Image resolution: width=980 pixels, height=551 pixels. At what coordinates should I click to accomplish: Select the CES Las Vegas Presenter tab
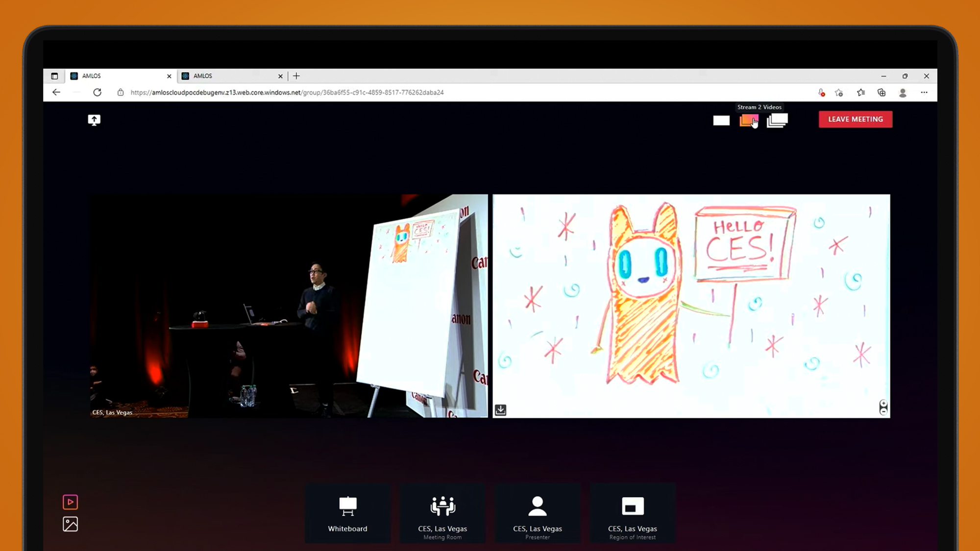click(537, 515)
